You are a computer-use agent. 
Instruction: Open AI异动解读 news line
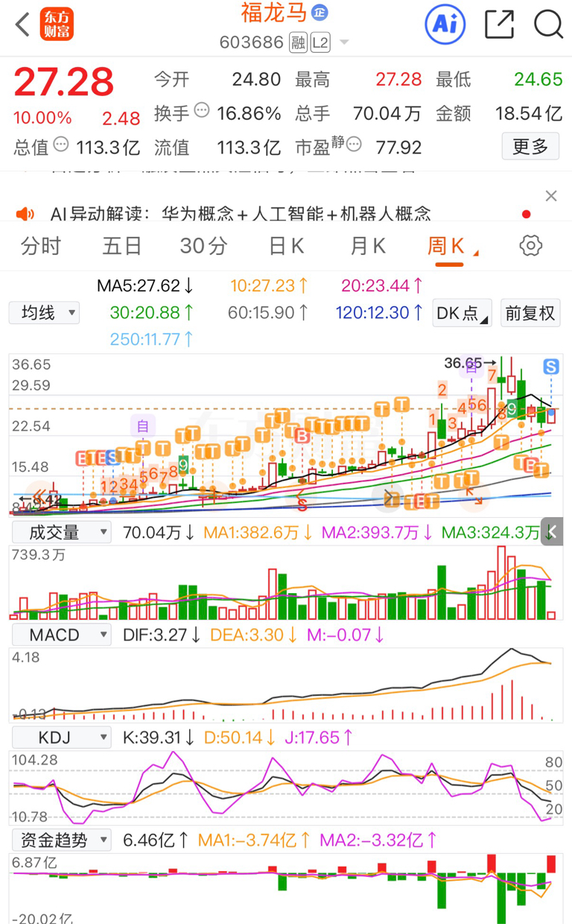(x=241, y=215)
